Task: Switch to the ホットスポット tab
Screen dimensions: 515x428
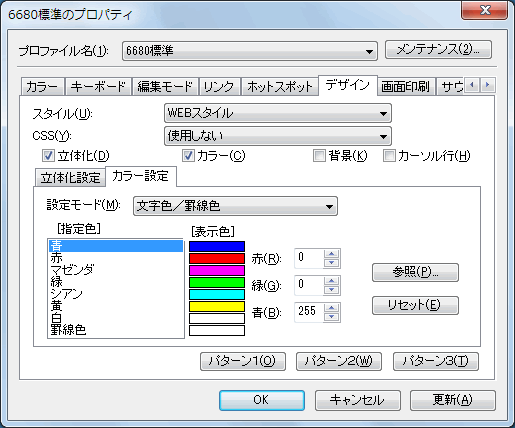Action: pyautogui.click(x=280, y=87)
